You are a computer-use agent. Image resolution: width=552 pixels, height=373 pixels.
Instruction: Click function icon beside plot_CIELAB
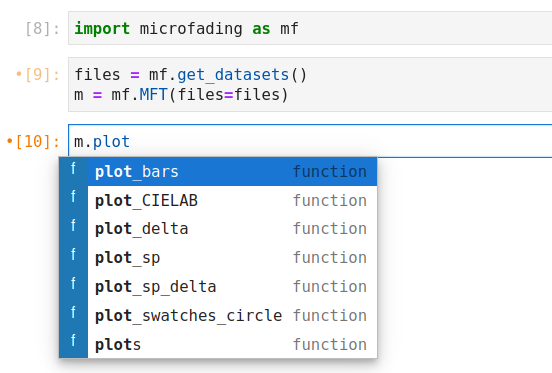(73, 196)
